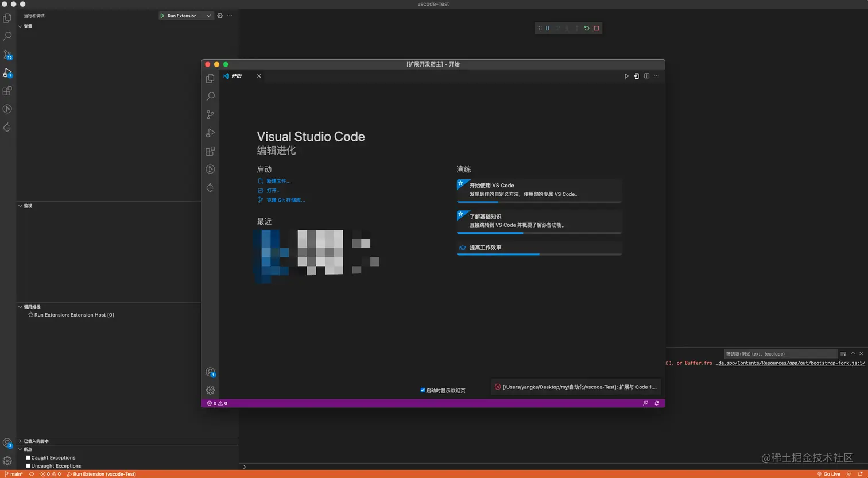Click the bootstrap-fork.js link in debug console
Screen dimensions: 868x478
point(790,363)
